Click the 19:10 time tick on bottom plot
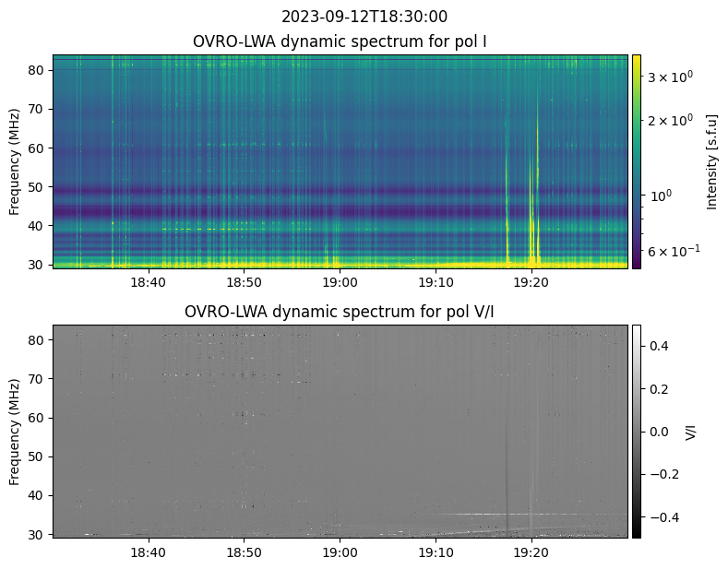 (436, 552)
